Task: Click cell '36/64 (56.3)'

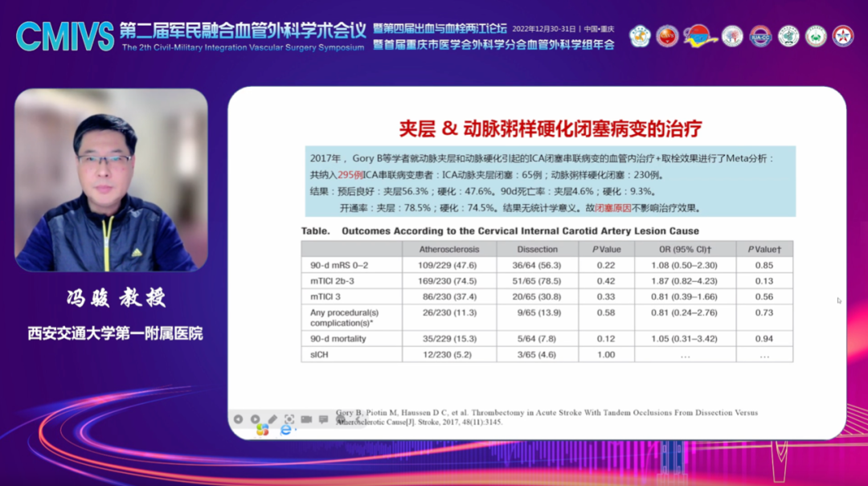Action: [x=536, y=265]
